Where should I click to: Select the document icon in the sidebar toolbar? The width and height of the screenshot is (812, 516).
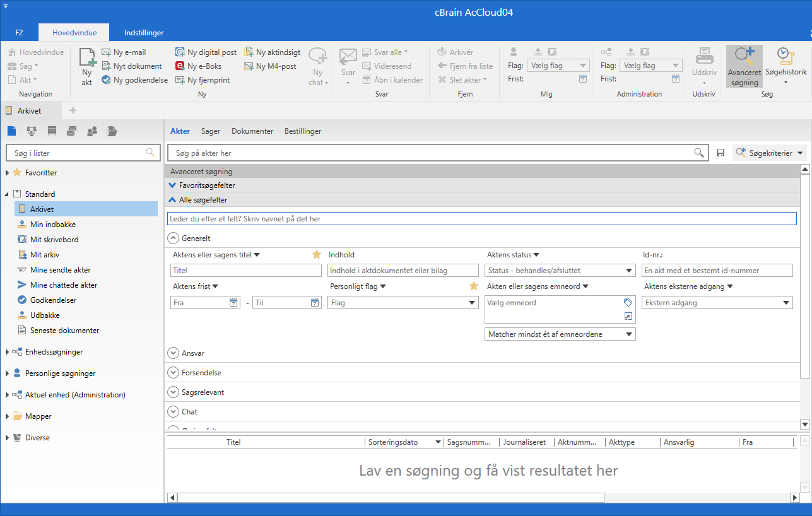click(12, 131)
